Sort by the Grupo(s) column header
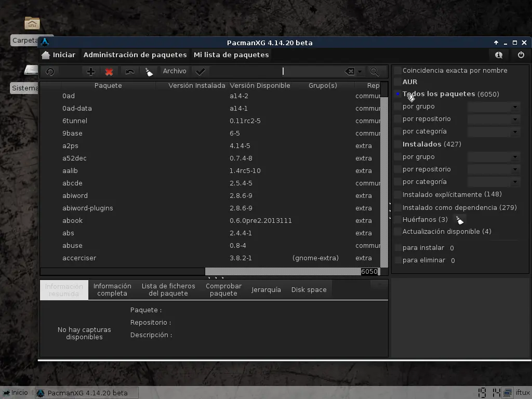 (x=323, y=86)
